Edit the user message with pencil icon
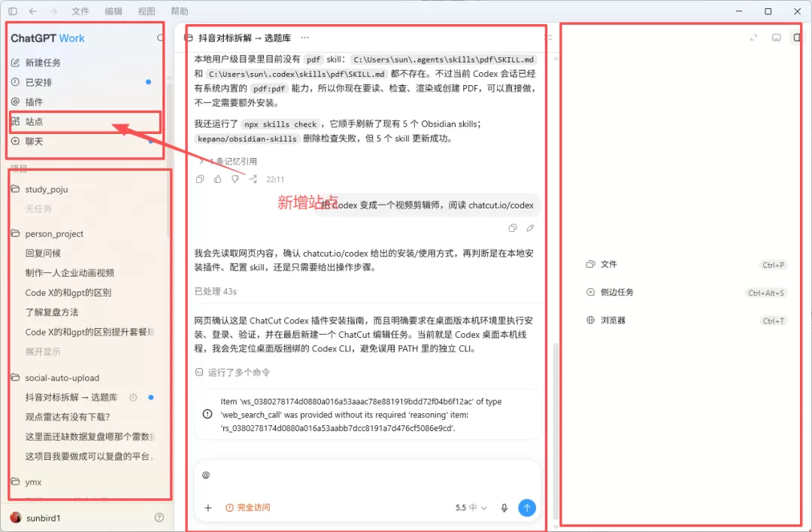Viewport: 812px width, 532px height. pos(530,228)
